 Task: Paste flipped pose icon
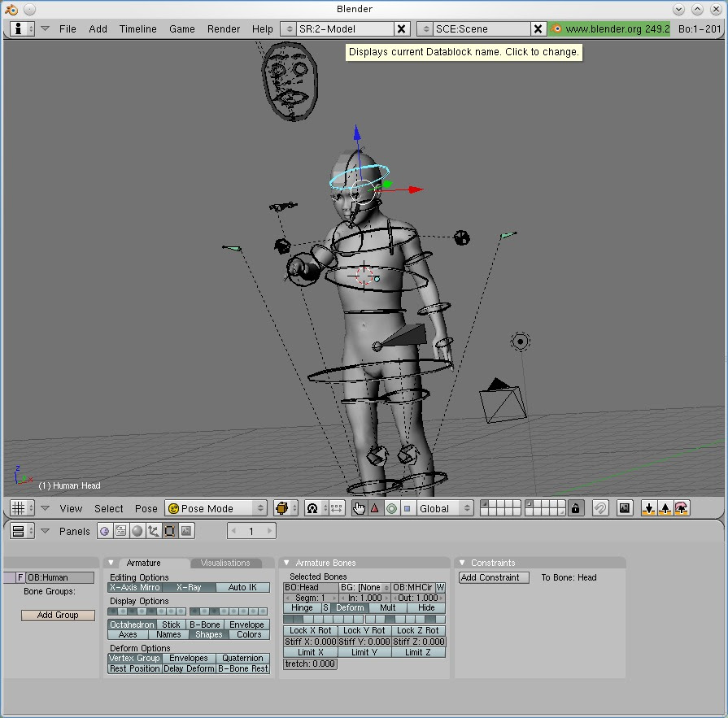[x=681, y=509]
